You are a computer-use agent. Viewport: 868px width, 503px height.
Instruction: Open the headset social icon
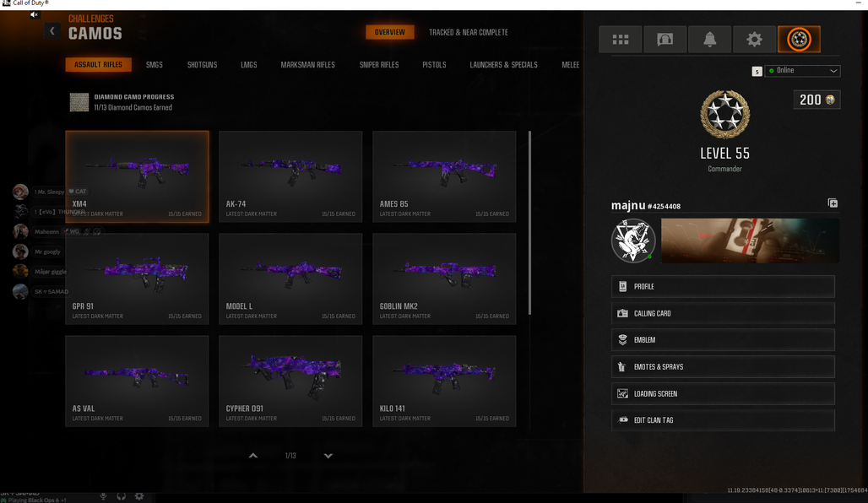click(665, 40)
